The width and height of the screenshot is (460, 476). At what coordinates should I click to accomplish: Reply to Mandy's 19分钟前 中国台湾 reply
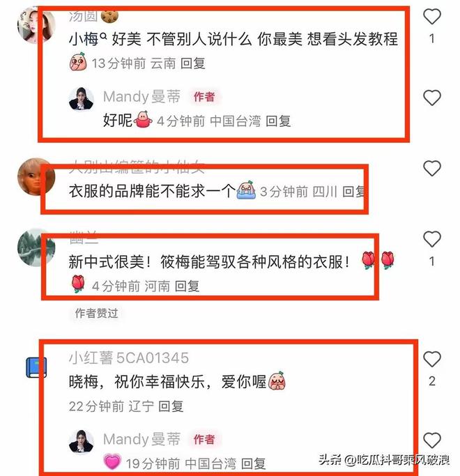pos(253,464)
